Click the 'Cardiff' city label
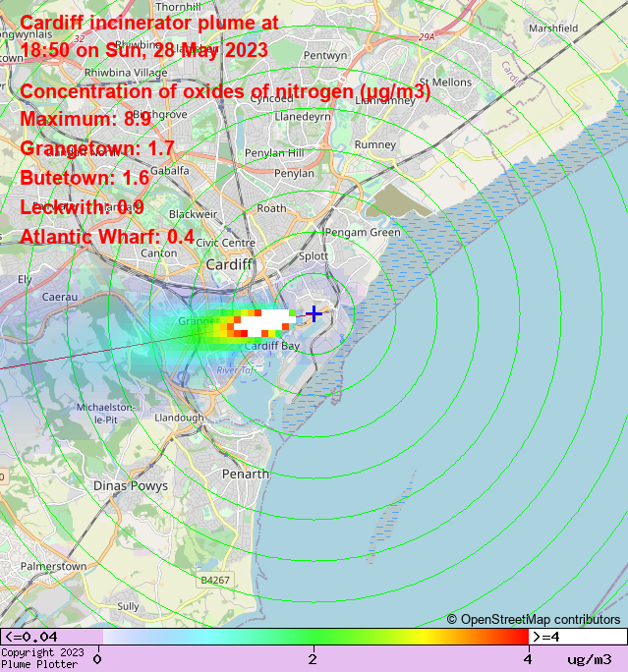 coord(229,264)
